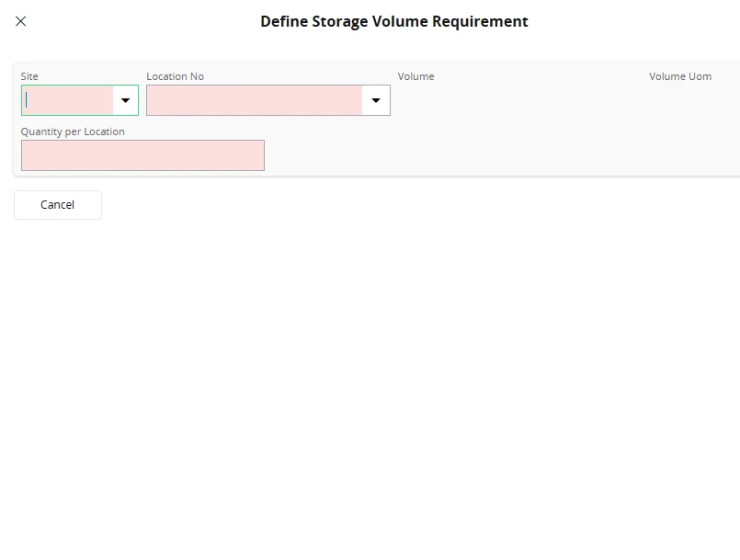Focus the Site text input box
Screen dimensions: 740x560
(67, 100)
